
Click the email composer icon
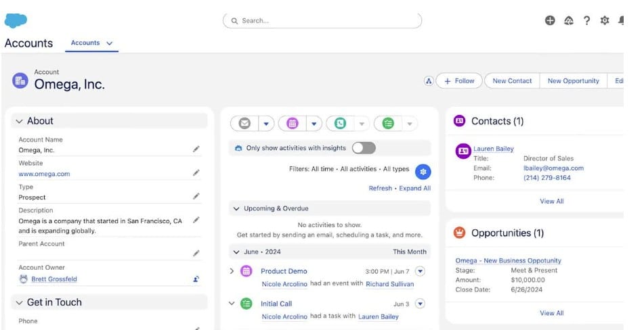[x=244, y=123]
